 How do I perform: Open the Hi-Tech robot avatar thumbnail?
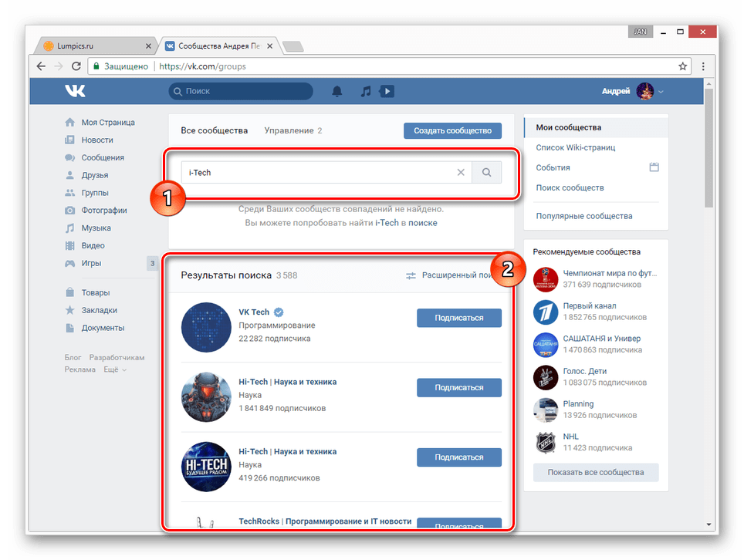(206, 396)
